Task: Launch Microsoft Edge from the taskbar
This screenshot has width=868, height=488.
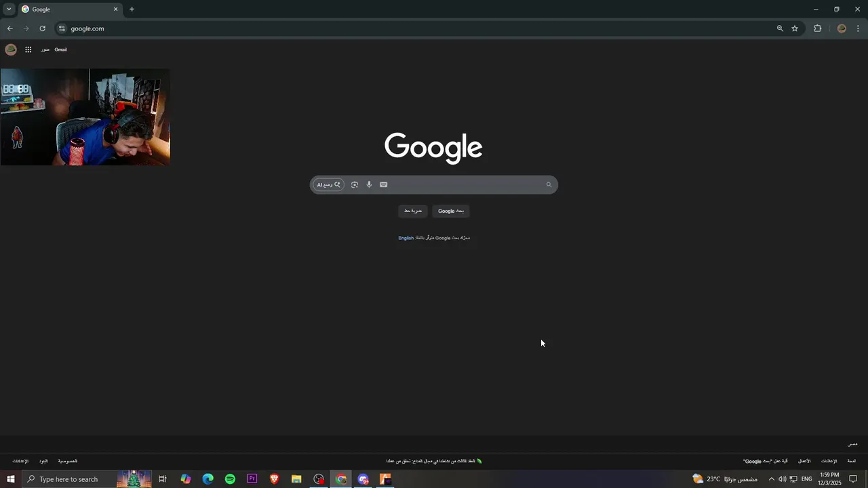Action: (208, 479)
